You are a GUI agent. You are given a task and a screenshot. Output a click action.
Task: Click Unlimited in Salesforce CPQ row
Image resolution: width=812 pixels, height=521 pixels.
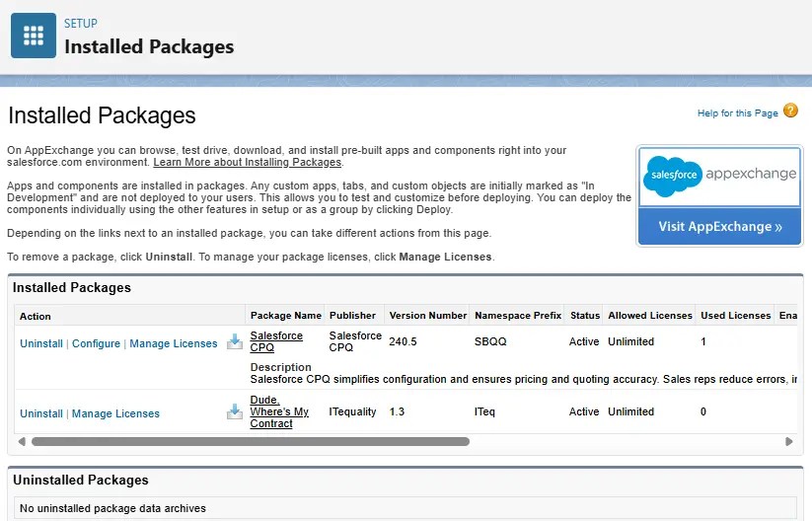point(630,341)
